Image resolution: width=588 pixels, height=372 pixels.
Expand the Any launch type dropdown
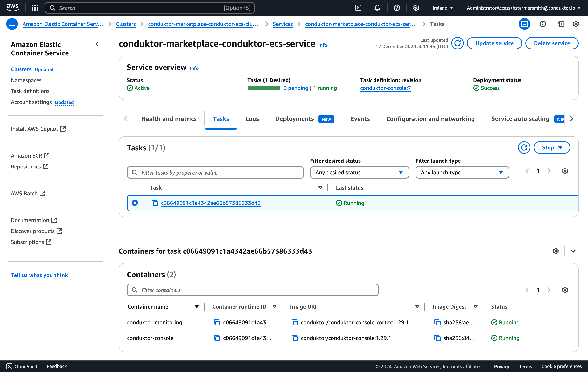click(462, 172)
